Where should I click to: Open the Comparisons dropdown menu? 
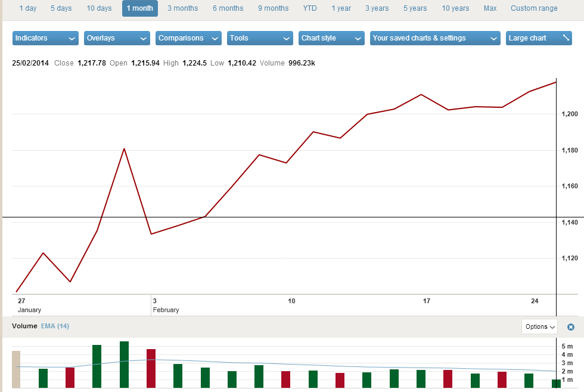(x=188, y=38)
